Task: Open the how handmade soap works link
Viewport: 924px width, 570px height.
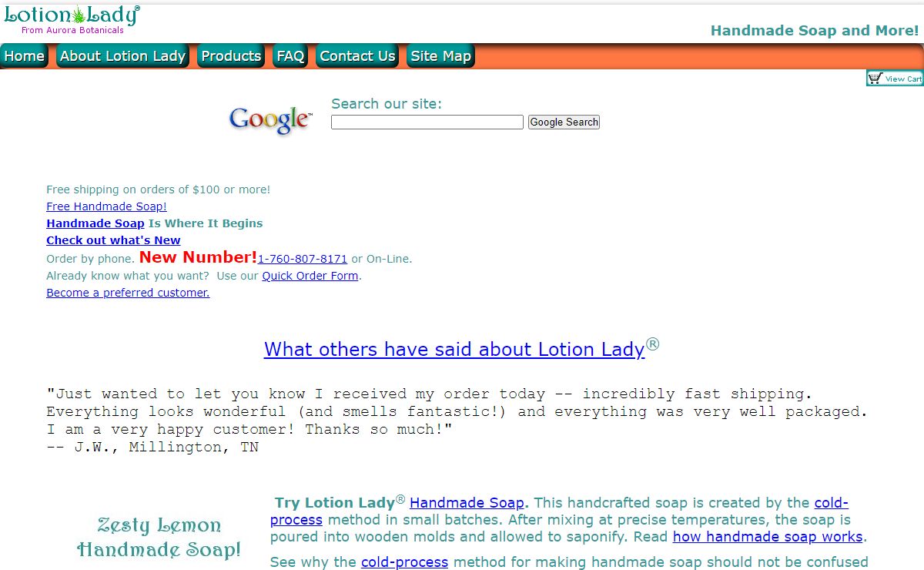Action: 768,537
